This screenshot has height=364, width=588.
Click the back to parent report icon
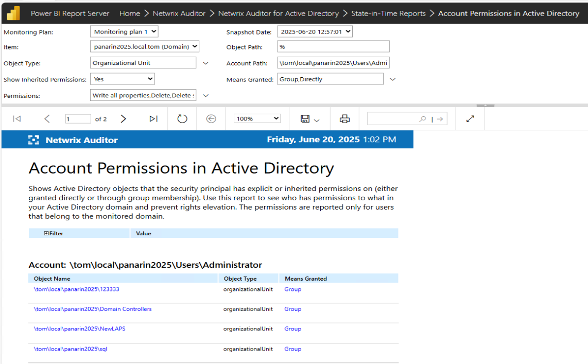tap(211, 119)
